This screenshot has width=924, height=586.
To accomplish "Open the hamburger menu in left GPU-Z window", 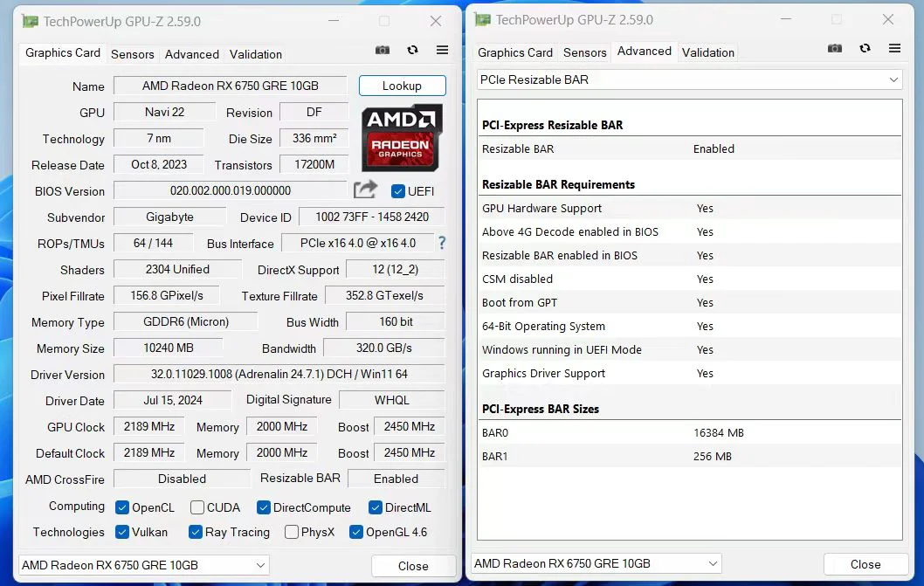I will (443, 50).
